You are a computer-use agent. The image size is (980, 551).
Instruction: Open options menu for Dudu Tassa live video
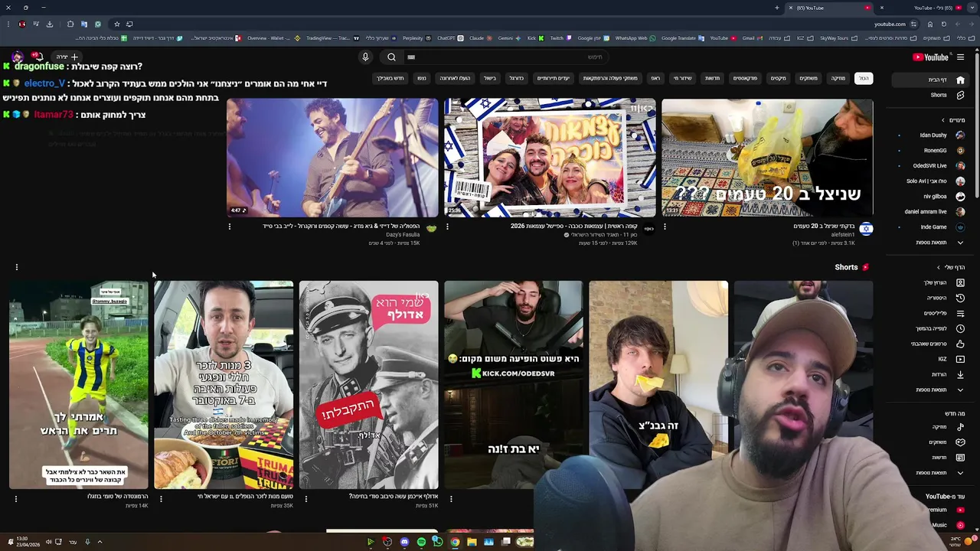[x=229, y=227]
